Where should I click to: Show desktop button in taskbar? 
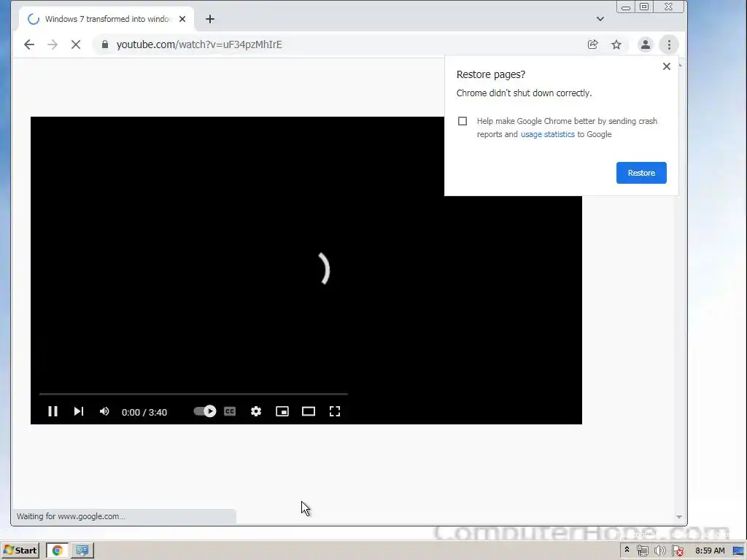coord(740,551)
